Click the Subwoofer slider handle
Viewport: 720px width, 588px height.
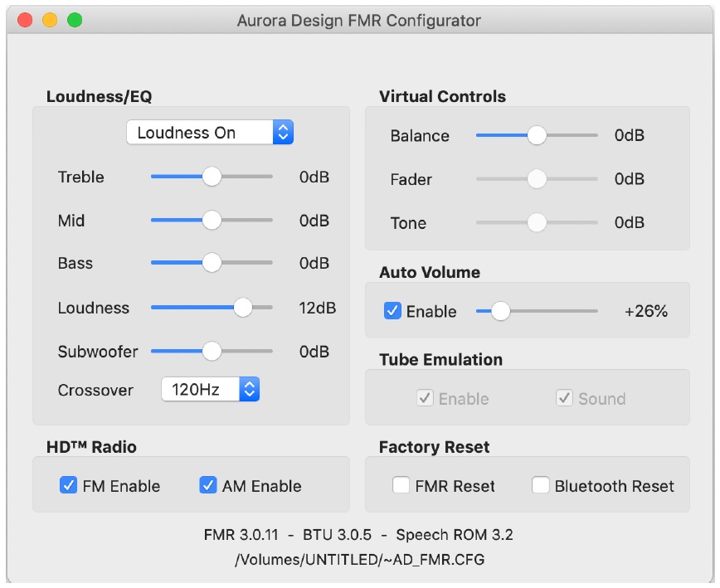(212, 352)
